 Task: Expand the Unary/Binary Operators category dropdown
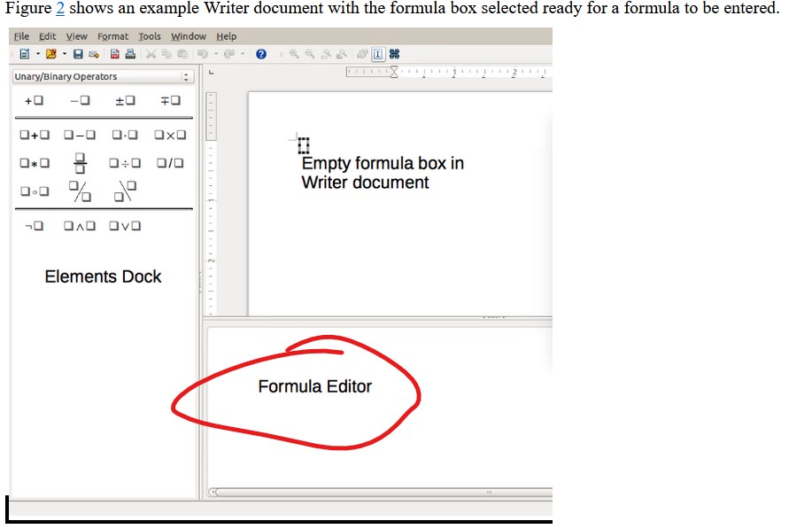point(103,77)
